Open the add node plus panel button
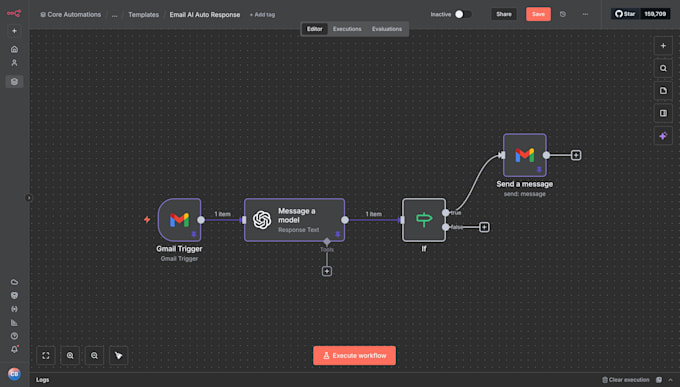The height and width of the screenshot is (387, 680). coord(663,46)
